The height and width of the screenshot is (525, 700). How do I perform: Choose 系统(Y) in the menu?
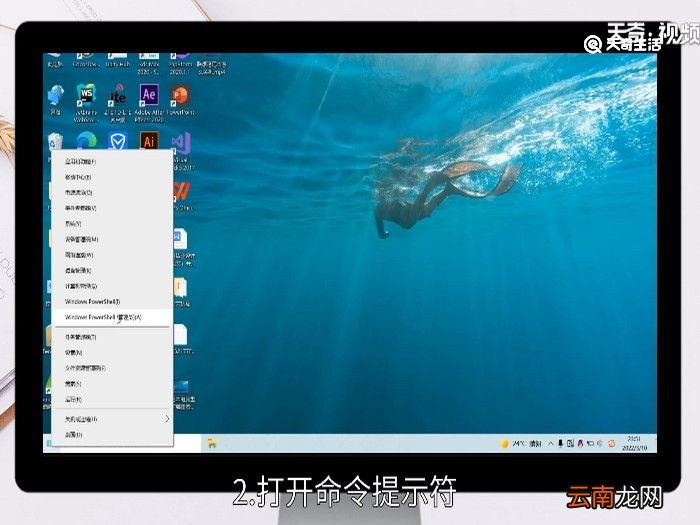112,224
